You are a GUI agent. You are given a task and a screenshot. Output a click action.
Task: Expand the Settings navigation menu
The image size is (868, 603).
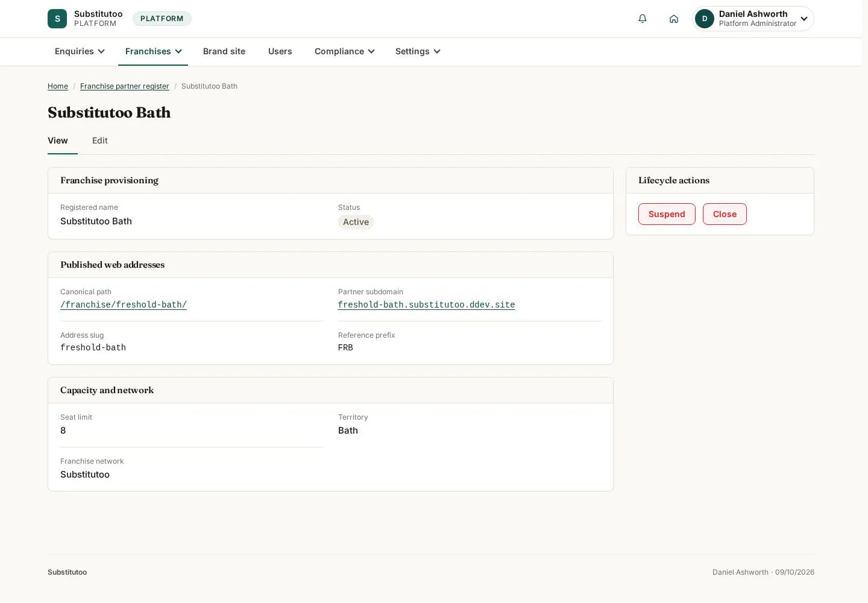click(418, 51)
